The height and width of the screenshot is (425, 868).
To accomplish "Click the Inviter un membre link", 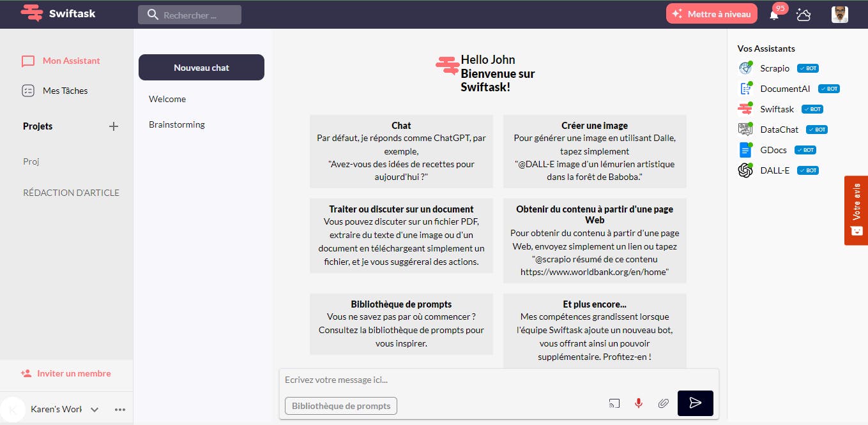I will point(74,373).
